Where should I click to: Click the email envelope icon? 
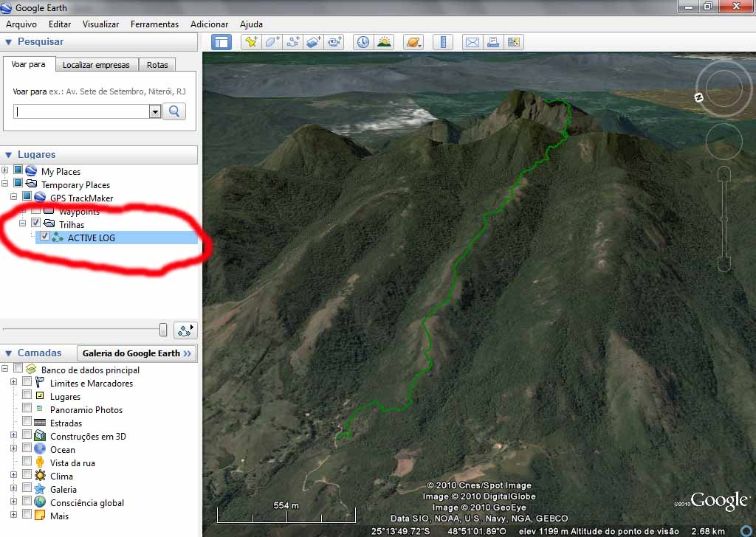(472, 42)
